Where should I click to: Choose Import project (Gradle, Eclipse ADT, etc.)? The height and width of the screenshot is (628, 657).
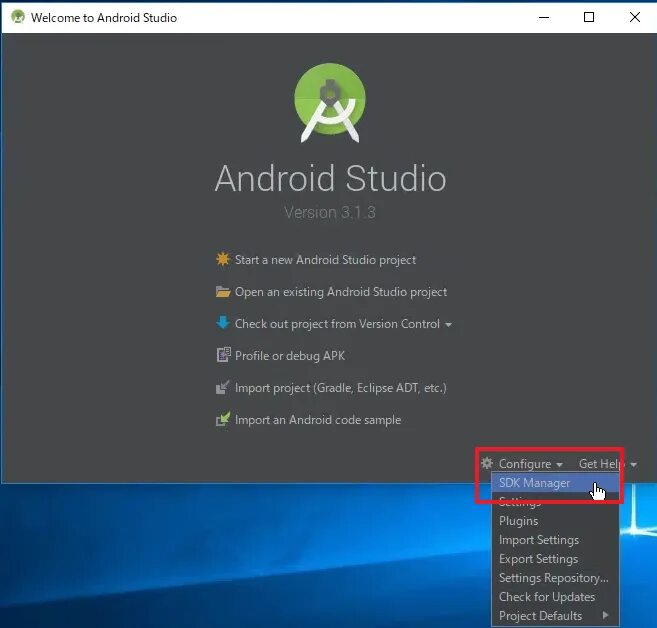(x=341, y=388)
